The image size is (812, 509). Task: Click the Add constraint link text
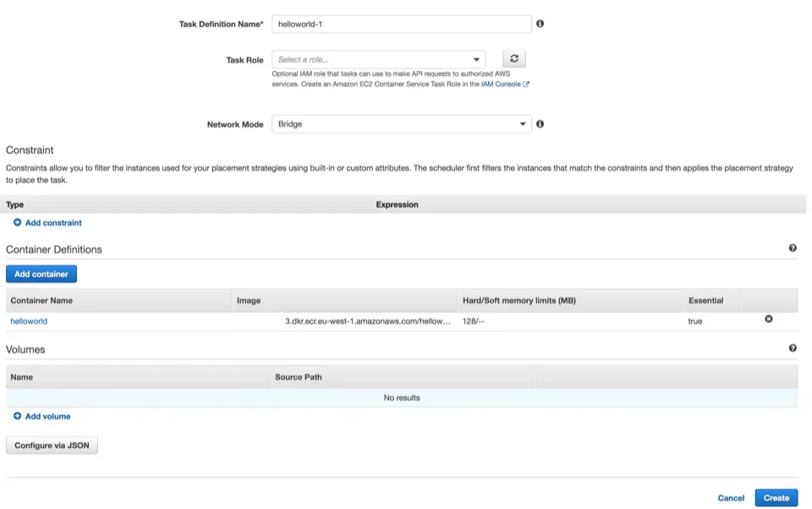53,222
